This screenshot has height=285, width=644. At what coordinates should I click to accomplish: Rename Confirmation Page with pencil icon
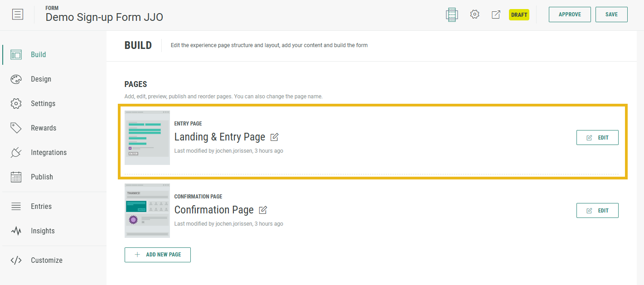pos(263,210)
